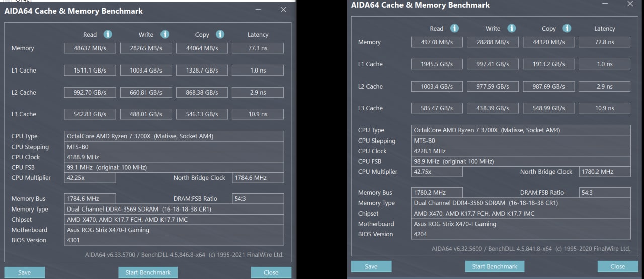Click left window title AIDA64 Cache & Memory Benchmark
644x279 pixels.
coord(73,11)
